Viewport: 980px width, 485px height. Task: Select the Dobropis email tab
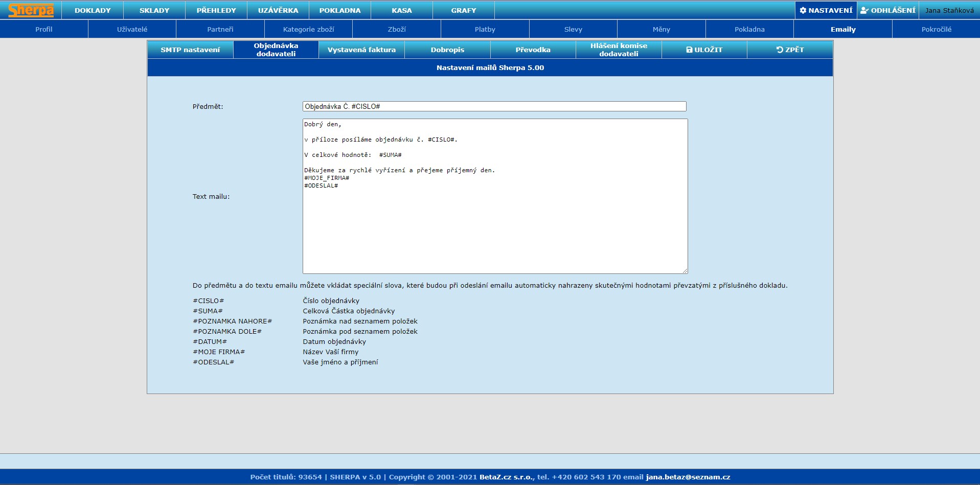(447, 50)
